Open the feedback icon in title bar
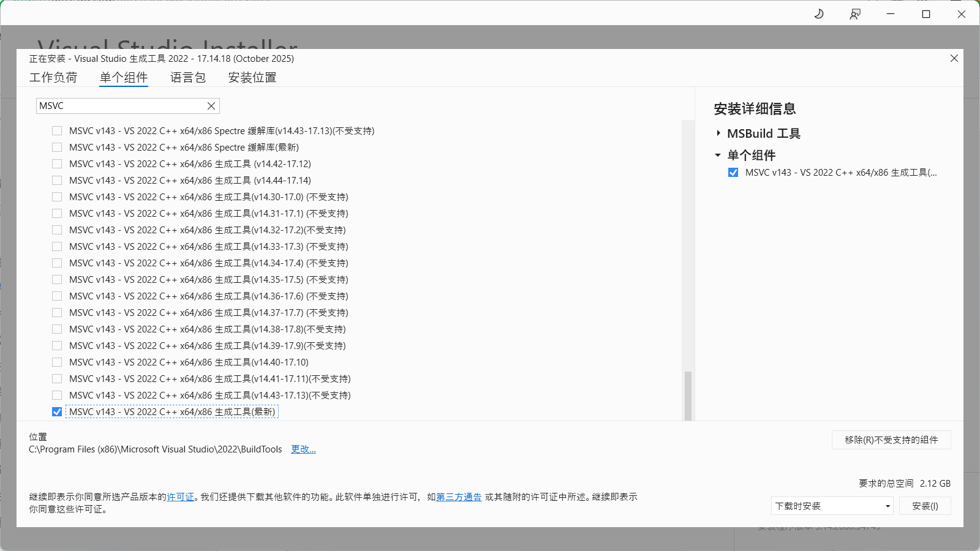Viewport: 980px width, 551px height. pyautogui.click(x=855, y=13)
